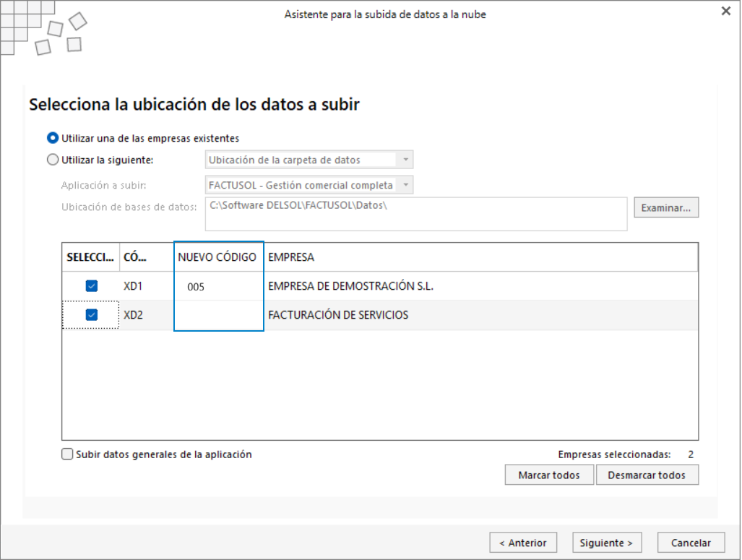Viewport: 742px width, 560px height.
Task: Close the cloud upload wizard window
Action: [725, 11]
